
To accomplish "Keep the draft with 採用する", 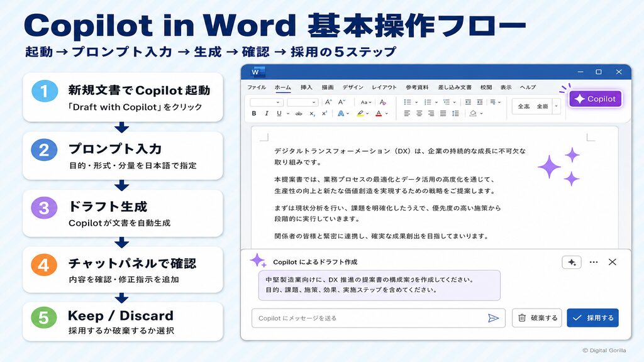I will (592, 317).
